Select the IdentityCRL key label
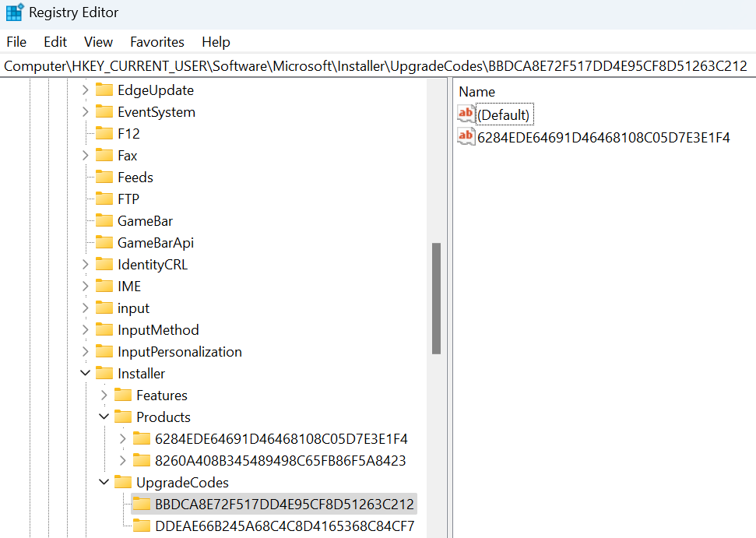 [153, 265]
